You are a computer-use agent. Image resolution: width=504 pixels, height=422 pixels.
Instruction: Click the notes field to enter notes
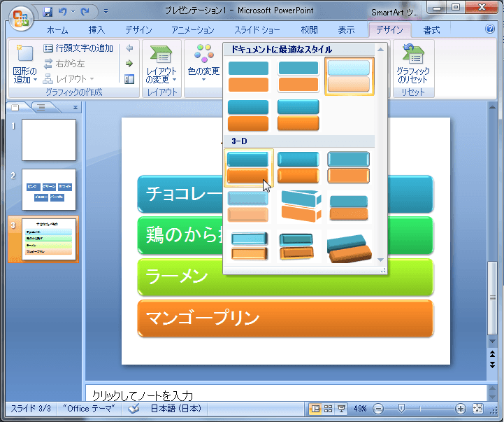coord(286,393)
